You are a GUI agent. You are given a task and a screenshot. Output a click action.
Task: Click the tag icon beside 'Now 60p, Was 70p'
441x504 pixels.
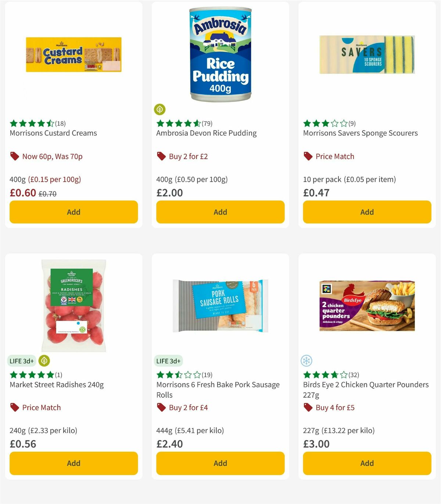pyautogui.click(x=14, y=156)
